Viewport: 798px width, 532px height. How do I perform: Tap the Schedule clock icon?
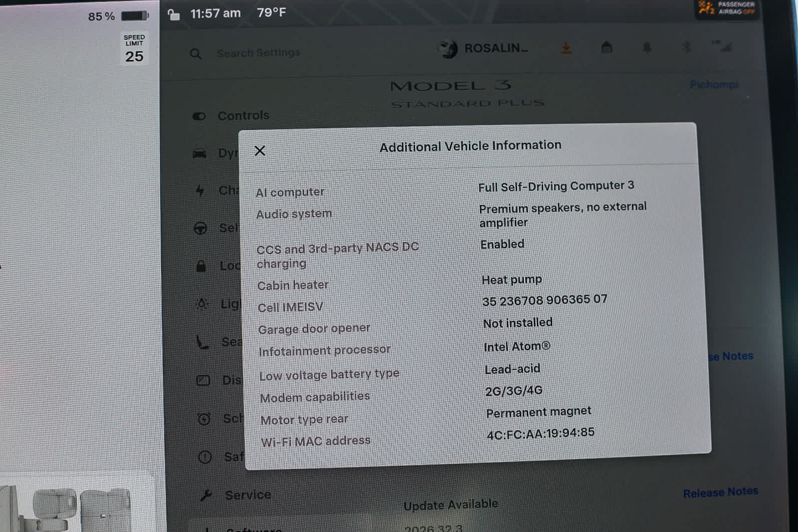tap(204, 419)
